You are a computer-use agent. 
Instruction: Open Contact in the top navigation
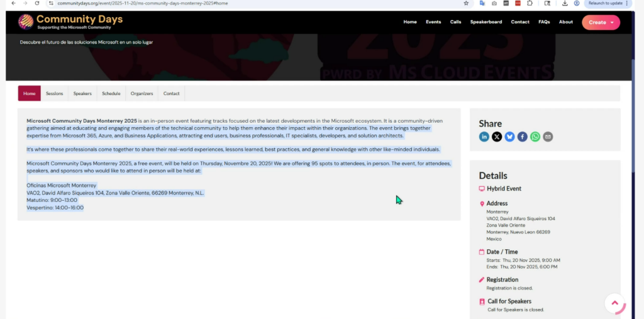tap(520, 22)
